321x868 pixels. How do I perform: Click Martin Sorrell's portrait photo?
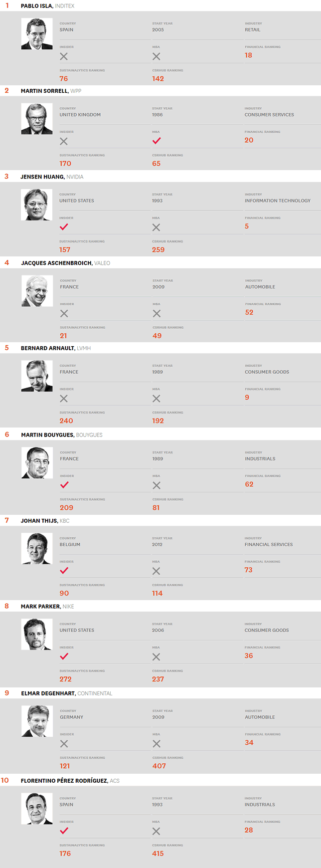click(x=37, y=119)
